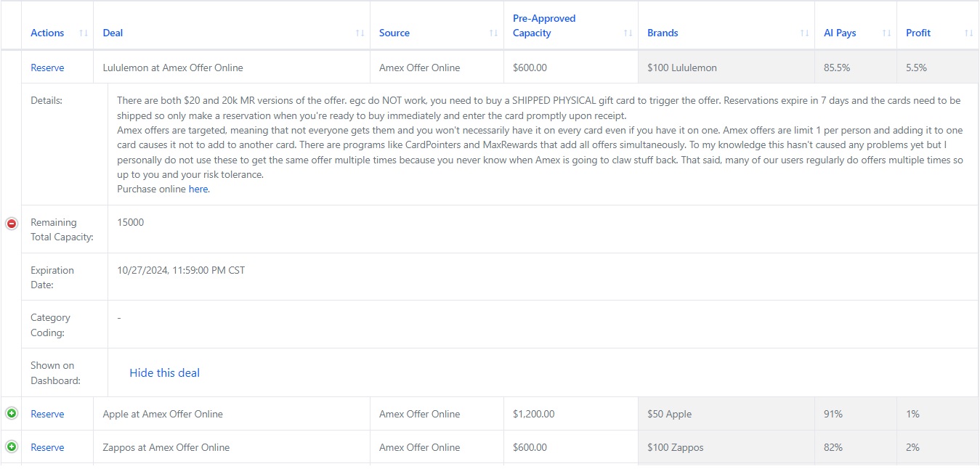The image size is (980, 469).
Task: Sort deals by the Brands column header
Action: click(663, 33)
